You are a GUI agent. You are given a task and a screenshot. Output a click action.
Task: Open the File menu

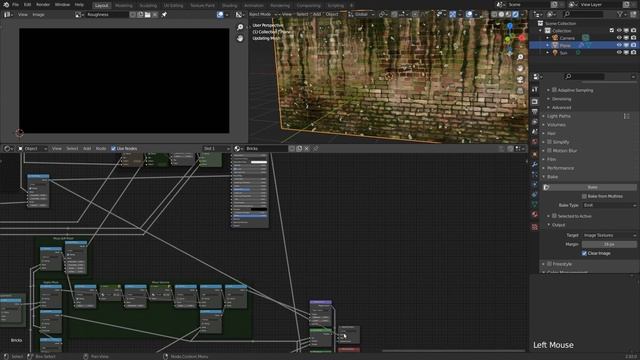16,4
